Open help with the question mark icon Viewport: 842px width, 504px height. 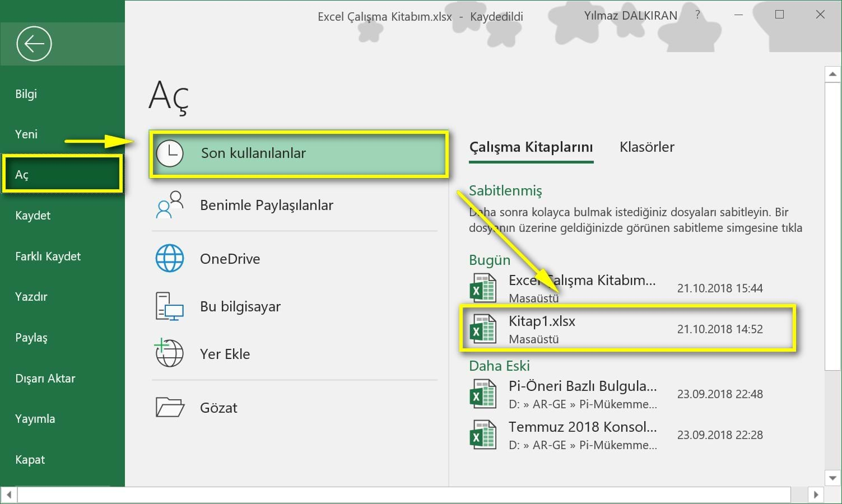pos(697,15)
